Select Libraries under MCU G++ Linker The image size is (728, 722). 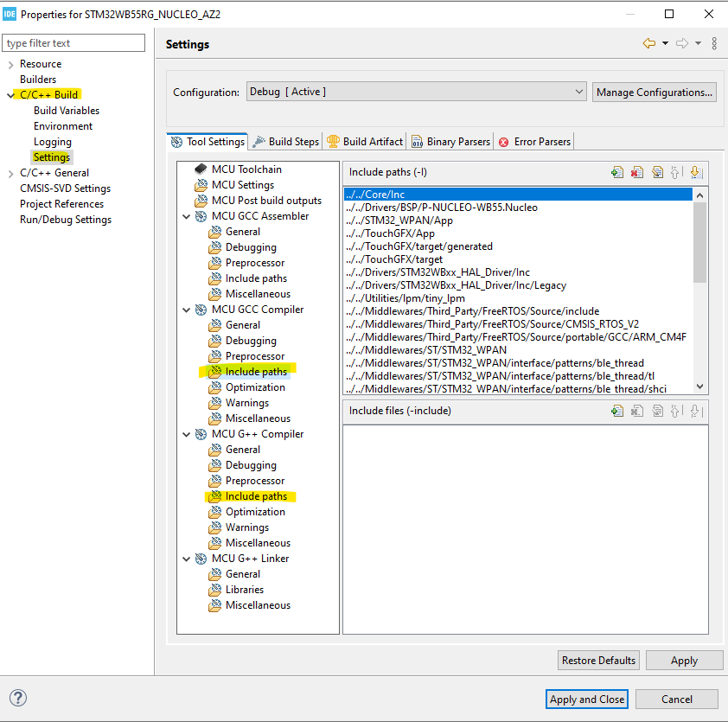tap(245, 590)
